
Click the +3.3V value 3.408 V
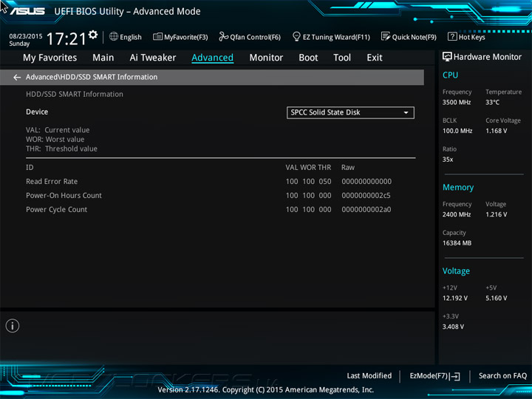[453, 327]
